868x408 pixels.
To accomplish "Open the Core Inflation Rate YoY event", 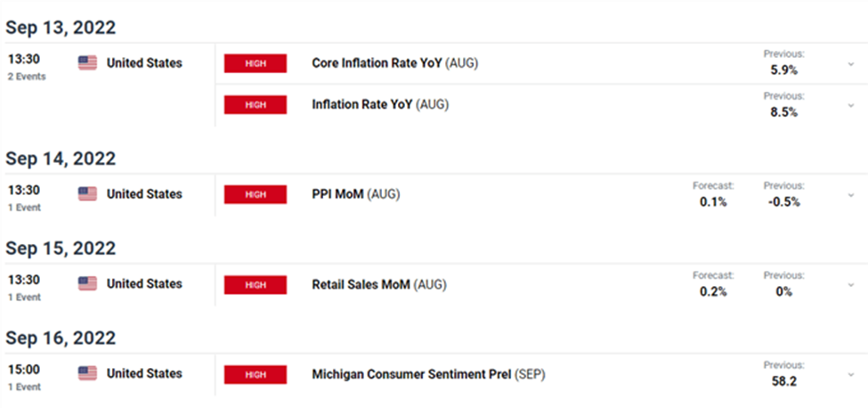I will click(394, 63).
